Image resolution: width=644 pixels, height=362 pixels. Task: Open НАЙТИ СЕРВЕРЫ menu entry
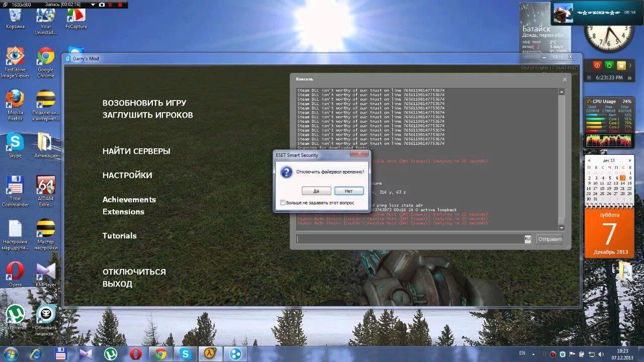coord(136,151)
